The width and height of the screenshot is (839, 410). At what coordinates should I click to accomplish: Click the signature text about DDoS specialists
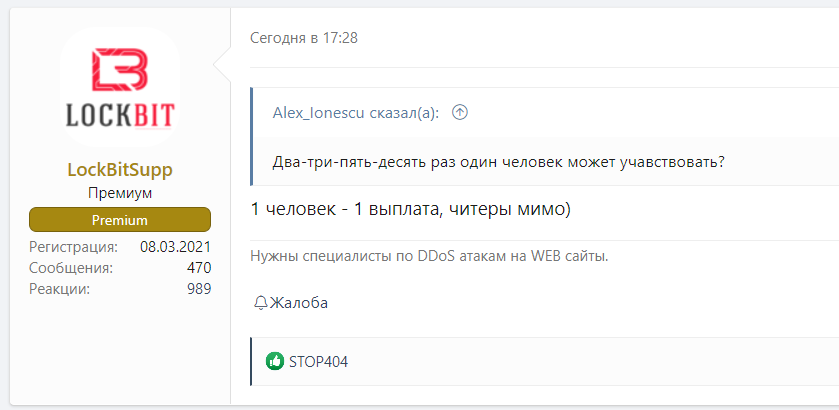429,256
